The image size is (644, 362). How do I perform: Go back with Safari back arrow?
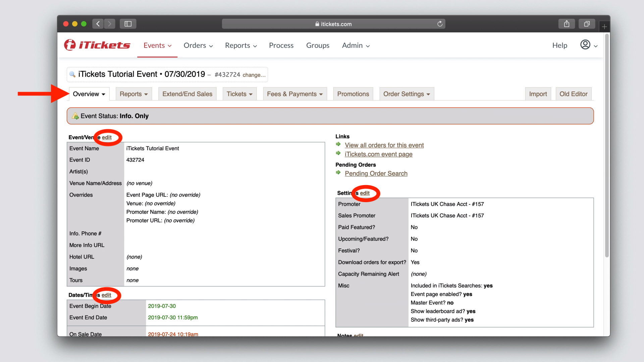point(98,24)
